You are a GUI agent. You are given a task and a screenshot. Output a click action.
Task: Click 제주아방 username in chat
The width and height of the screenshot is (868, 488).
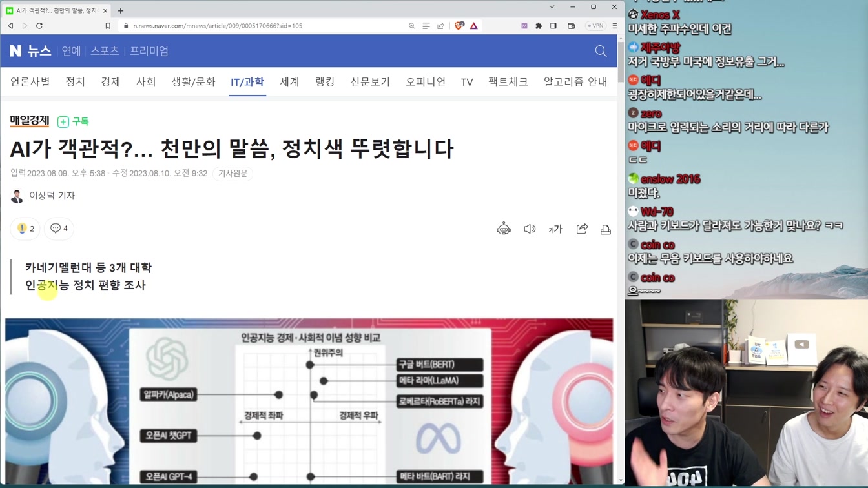(661, 47)
